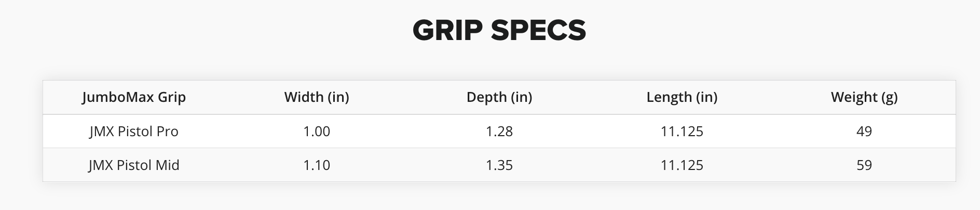
Task: Click the Length (in) column header
Action: [682, 97]
